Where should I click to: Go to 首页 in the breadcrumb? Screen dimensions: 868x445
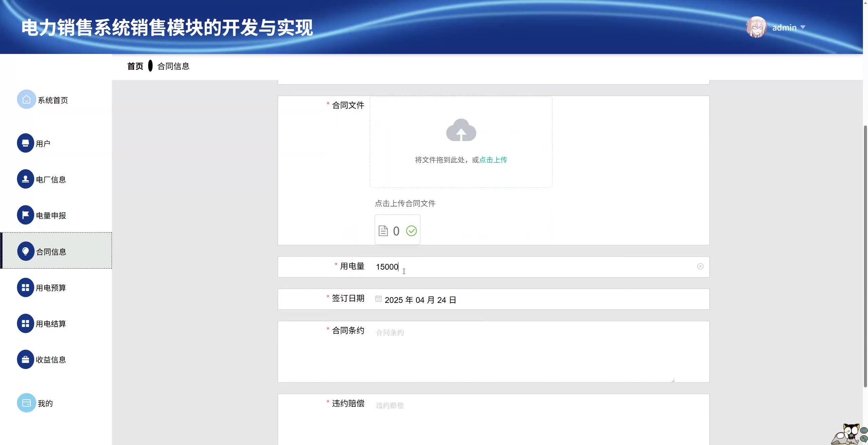(x=135, y=66)
